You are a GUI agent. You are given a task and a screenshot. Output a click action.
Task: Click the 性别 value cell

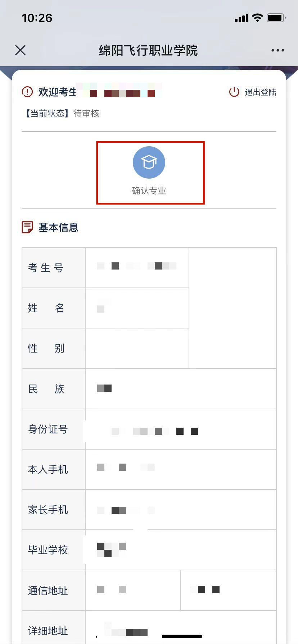137,348
